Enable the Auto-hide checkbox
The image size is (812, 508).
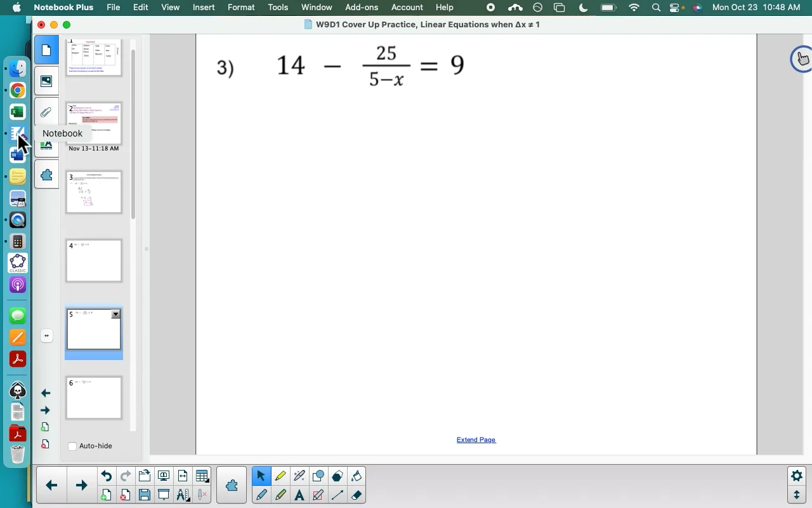click(x=72, y=446)
